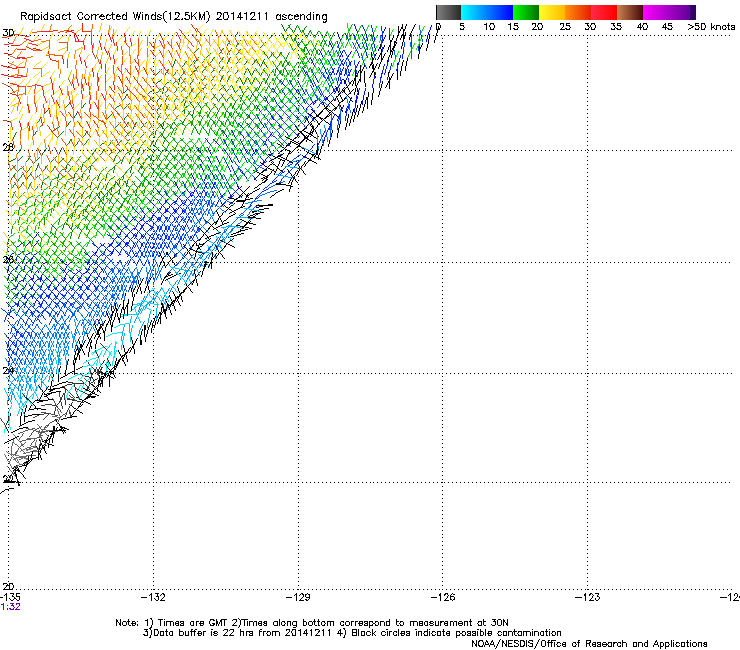This screenshot has height=650, width=740.
Task: Click the purple '1:32' time stamp
Action: [10, 607]
